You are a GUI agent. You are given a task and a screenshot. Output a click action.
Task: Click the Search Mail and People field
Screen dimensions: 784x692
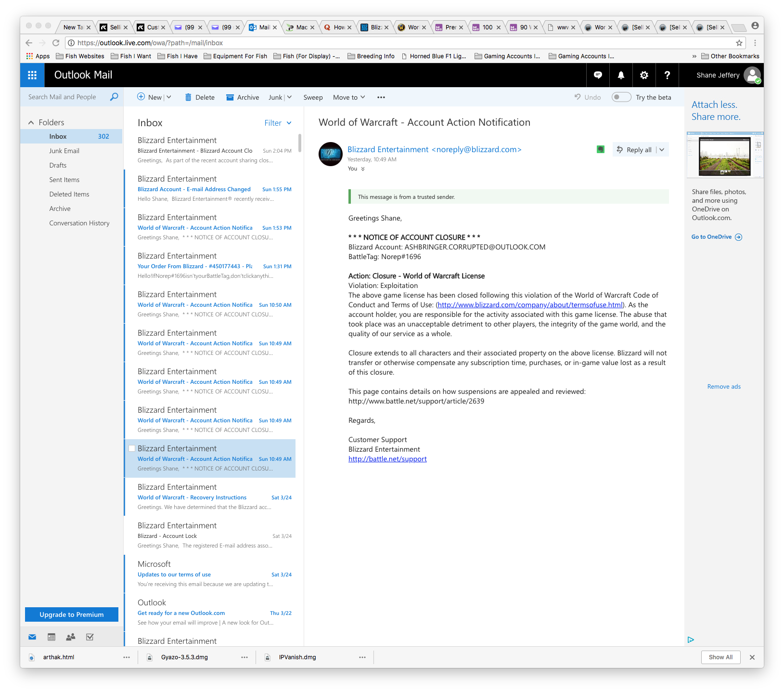pos(62,97)
